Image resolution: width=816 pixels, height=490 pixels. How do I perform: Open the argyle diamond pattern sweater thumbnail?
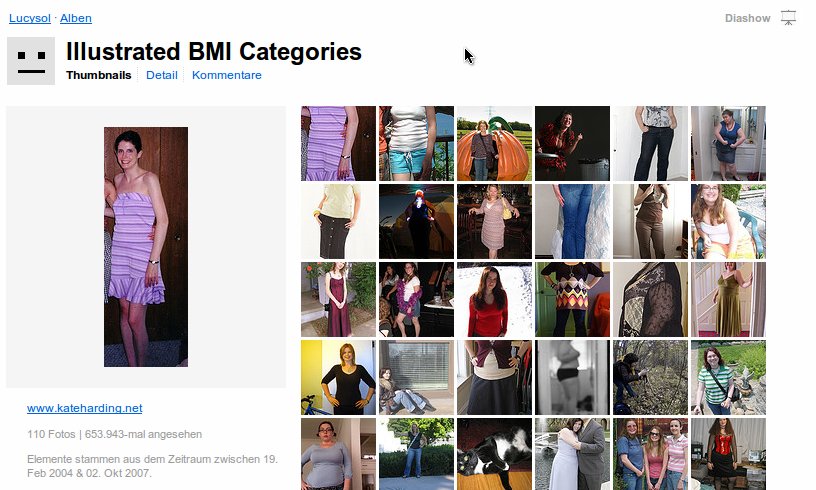coord(572,300)
